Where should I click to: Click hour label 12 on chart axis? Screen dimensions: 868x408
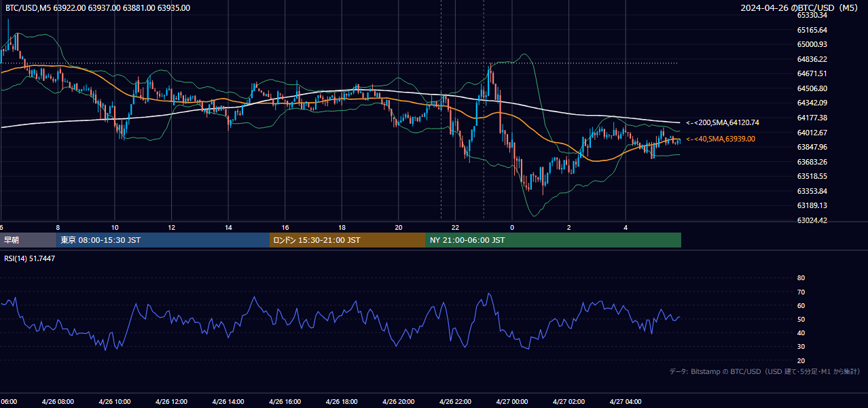172,228
